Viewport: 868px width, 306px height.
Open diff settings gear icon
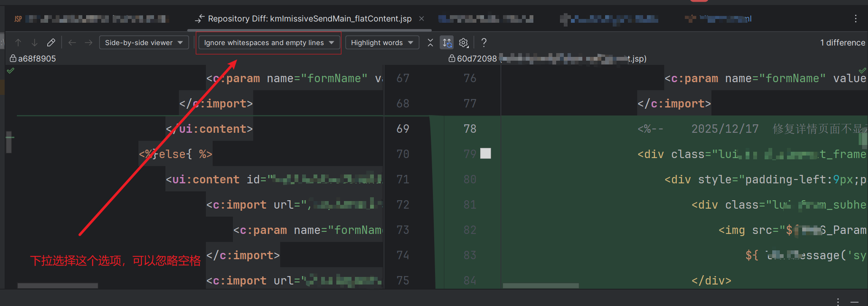(x=464, y=43)
